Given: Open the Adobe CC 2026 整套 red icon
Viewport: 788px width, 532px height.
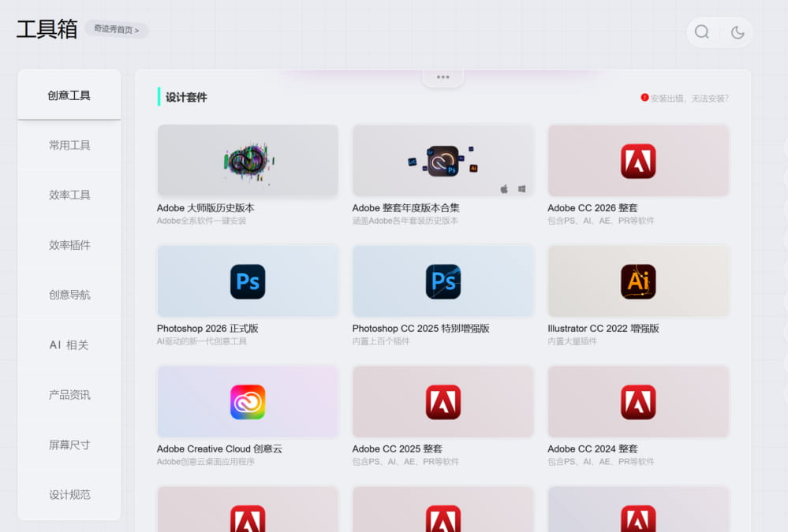Looking at the screenshot, I should click(x=638, y=162).
